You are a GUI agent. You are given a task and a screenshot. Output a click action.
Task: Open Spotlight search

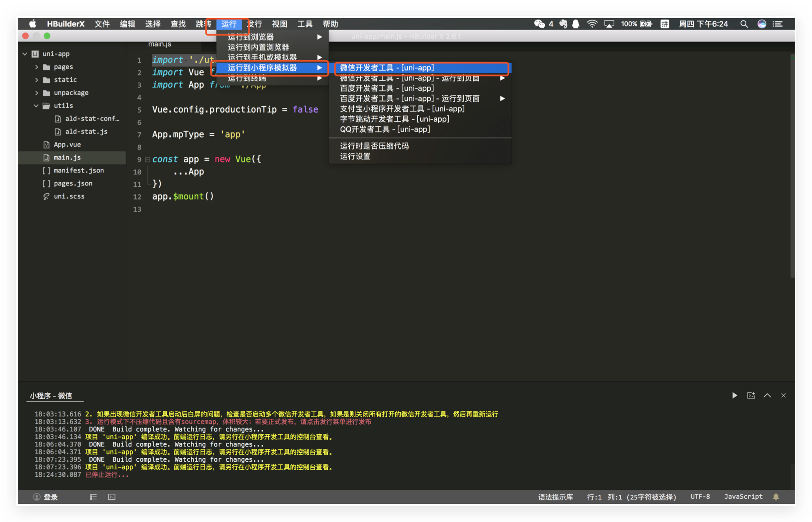tap(744, 24)
